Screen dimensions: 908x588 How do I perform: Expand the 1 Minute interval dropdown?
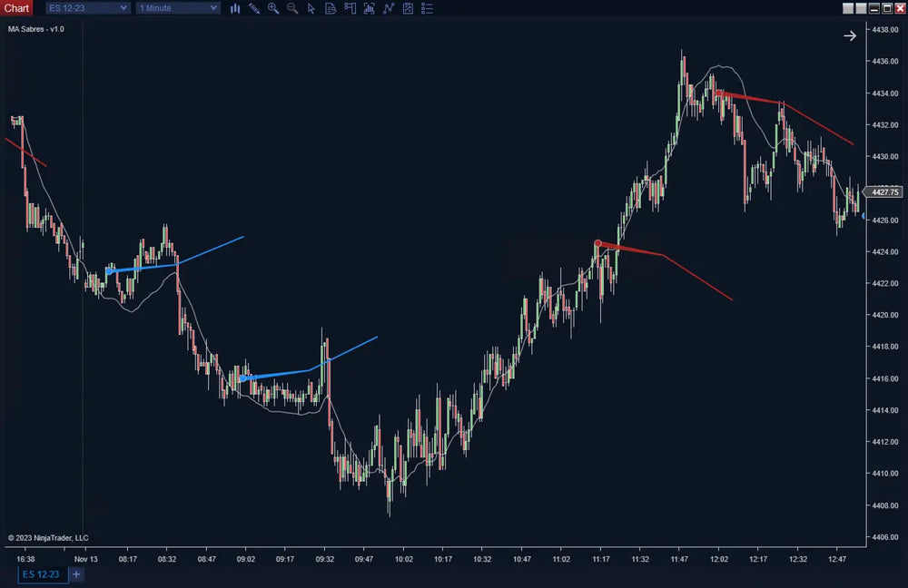coord(178,8)
